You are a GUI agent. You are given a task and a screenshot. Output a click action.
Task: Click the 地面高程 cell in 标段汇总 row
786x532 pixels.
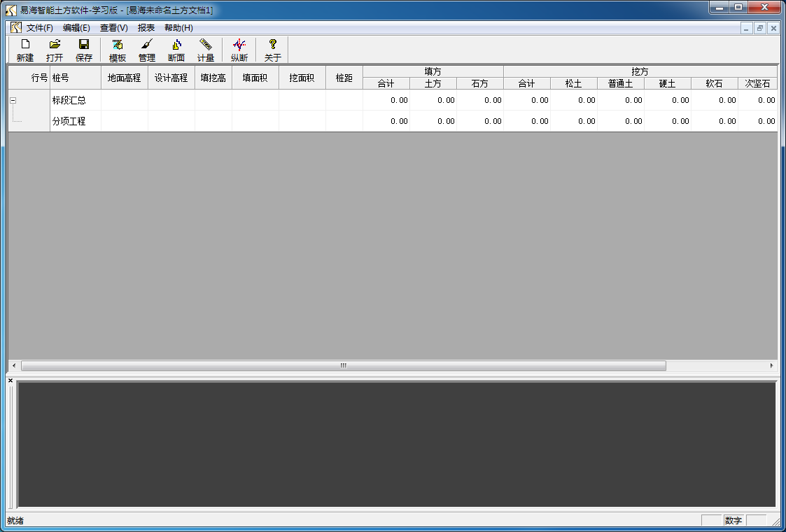click(125, 100)
